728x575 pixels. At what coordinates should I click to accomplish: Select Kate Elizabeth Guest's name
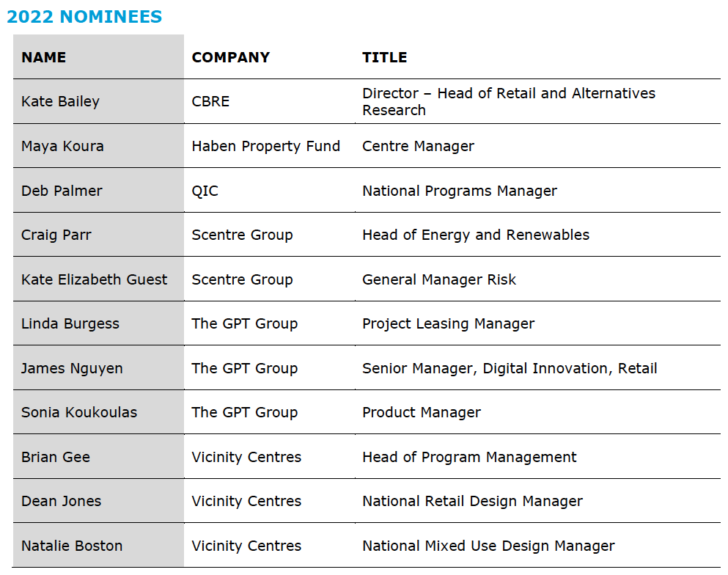(x=95, y=279)
